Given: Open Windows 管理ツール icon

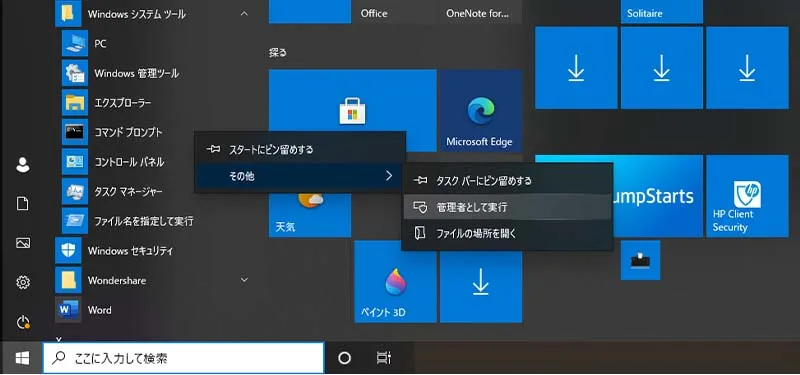Looking at the screenshot, I should (x=75, y=73).
